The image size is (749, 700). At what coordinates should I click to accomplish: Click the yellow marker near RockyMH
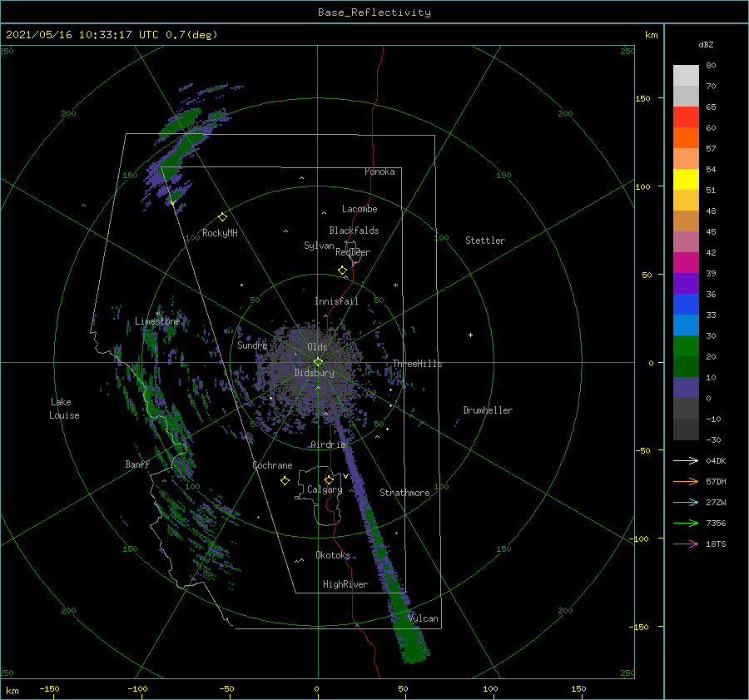(x=222, y=217)
